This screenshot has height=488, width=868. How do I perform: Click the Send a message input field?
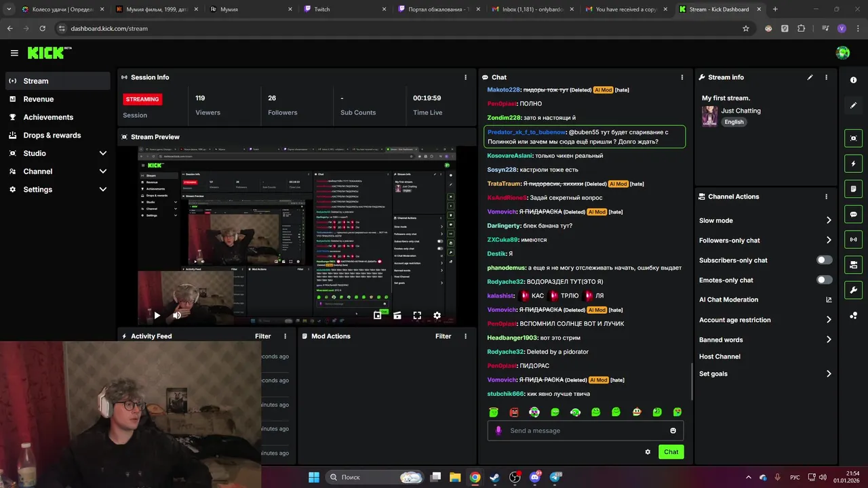point(585,430)
